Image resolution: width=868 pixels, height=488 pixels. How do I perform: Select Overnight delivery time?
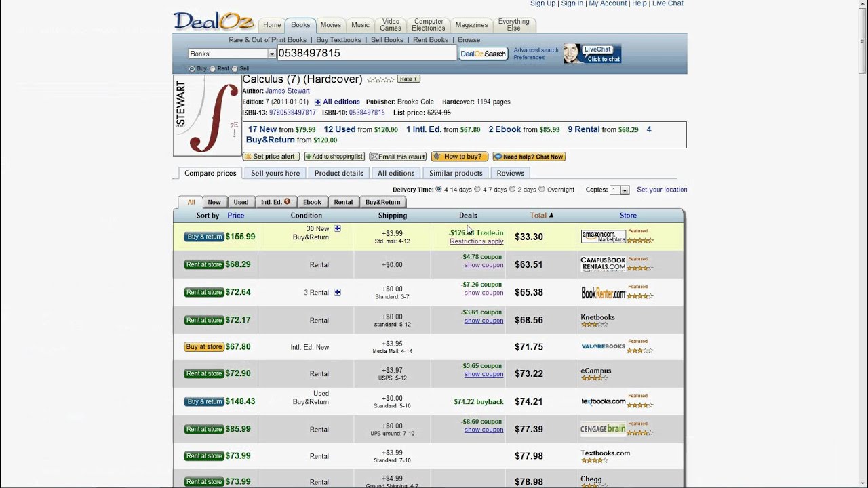542,190
